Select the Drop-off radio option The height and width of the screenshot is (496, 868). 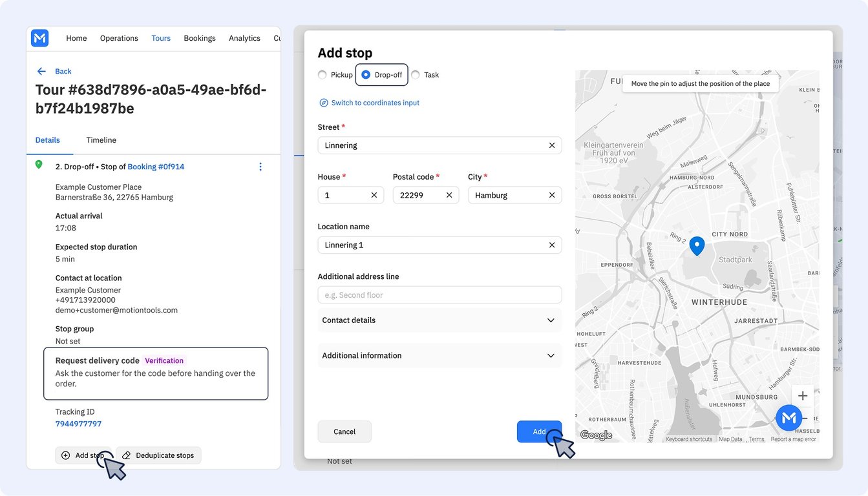click(x=366, y=75)
